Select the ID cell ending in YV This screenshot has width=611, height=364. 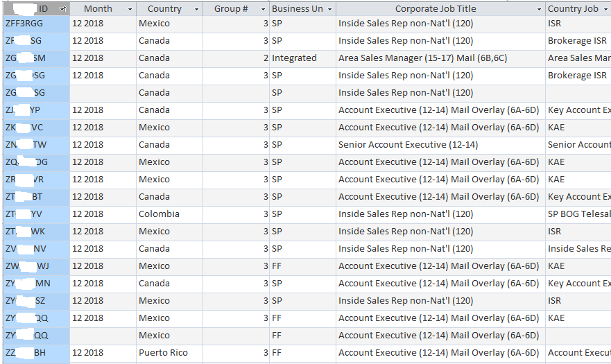click(36, 214)
